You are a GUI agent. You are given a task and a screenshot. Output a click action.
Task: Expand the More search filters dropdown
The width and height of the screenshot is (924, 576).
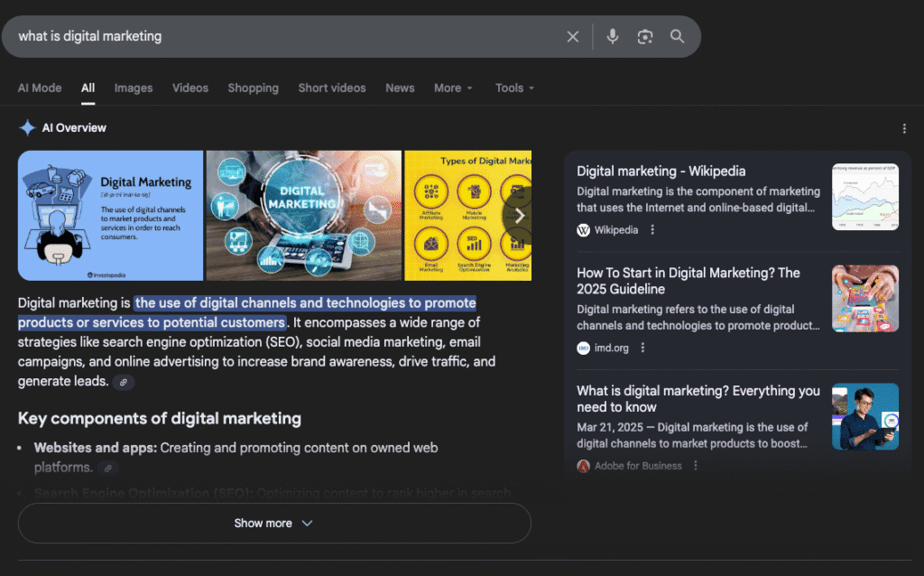pyautogui.click(x=453, y=88)
